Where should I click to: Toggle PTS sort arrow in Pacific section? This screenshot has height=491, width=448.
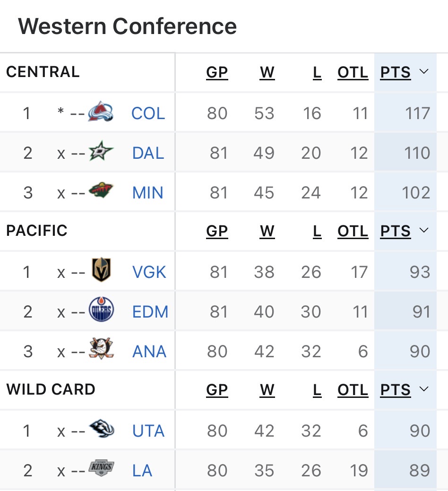(423, 231)
